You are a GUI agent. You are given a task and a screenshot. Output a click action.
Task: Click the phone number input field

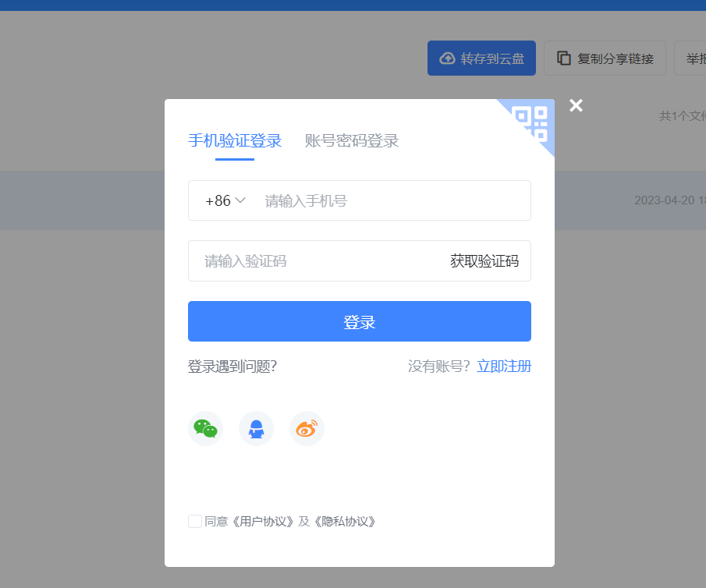(374, 200)
